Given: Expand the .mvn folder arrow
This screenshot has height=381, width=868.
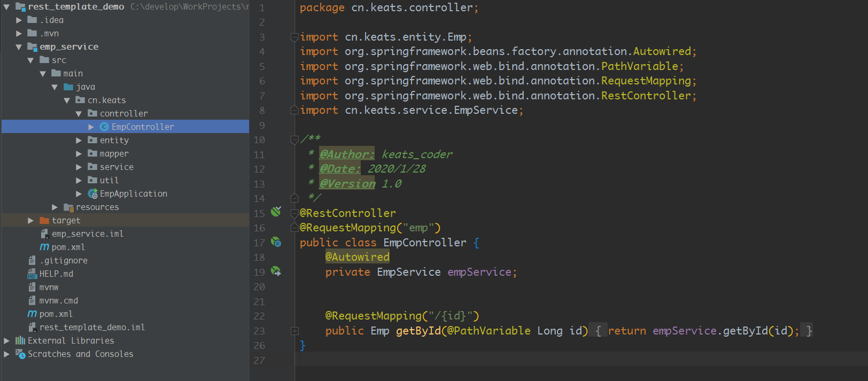Looking at the screenshot, I should 19,33.
